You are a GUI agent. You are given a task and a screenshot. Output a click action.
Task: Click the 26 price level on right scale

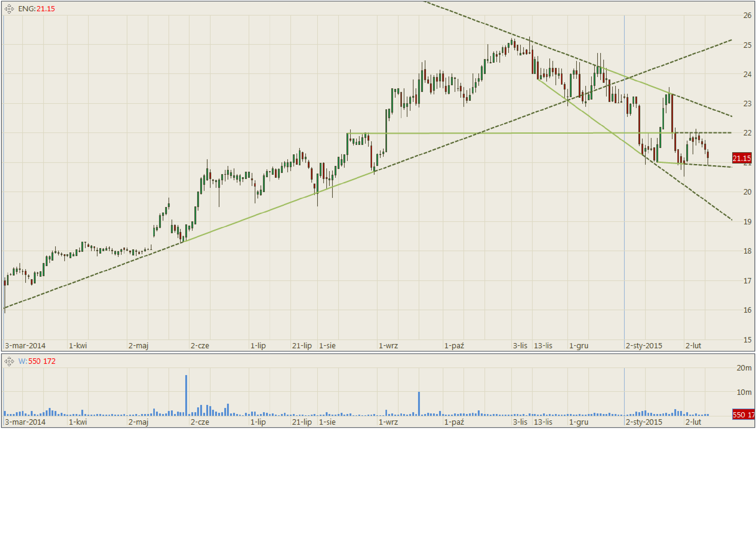coord(747,16)
